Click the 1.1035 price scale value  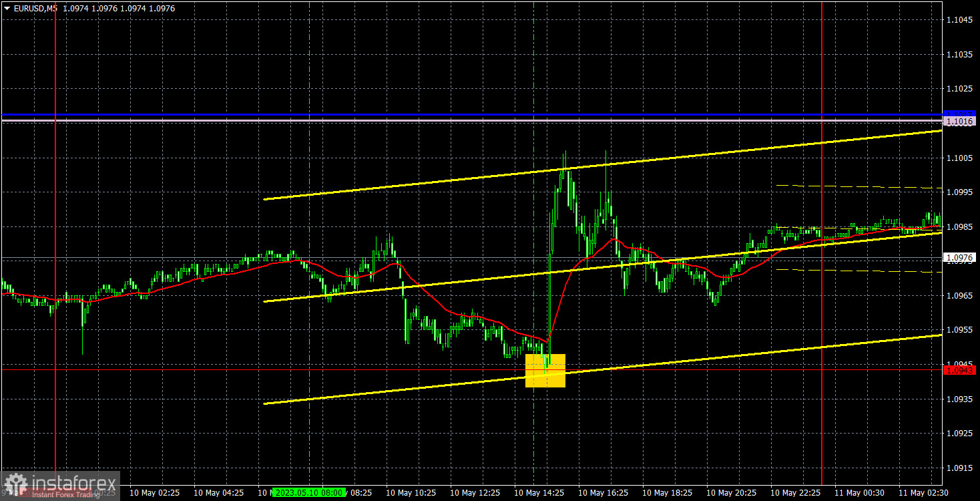pos(959,54)
